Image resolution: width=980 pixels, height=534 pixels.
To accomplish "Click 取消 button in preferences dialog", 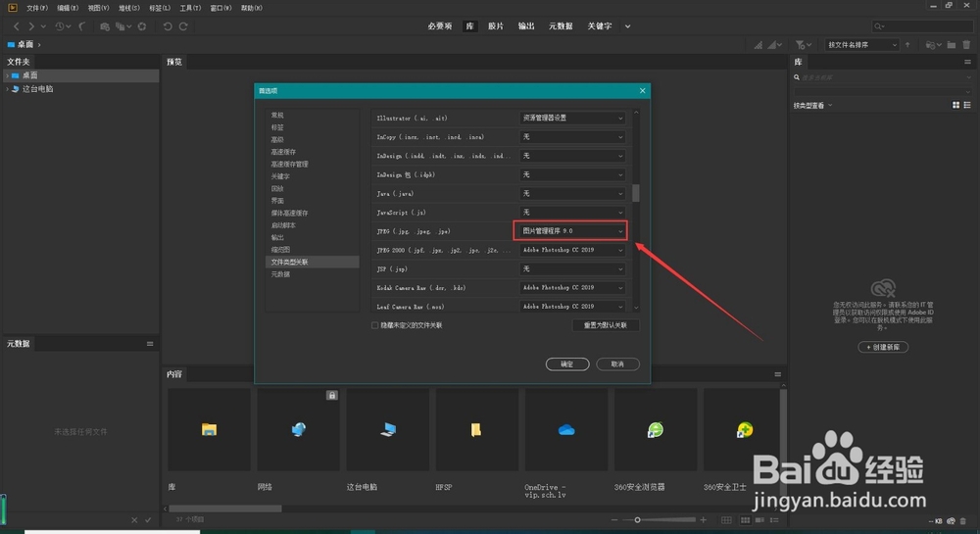I will 617,364.
